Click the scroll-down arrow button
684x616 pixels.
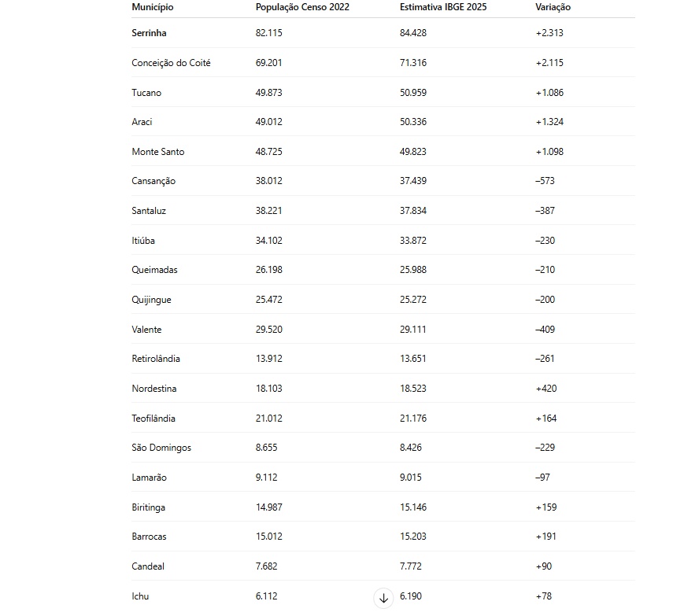[384, 599]
